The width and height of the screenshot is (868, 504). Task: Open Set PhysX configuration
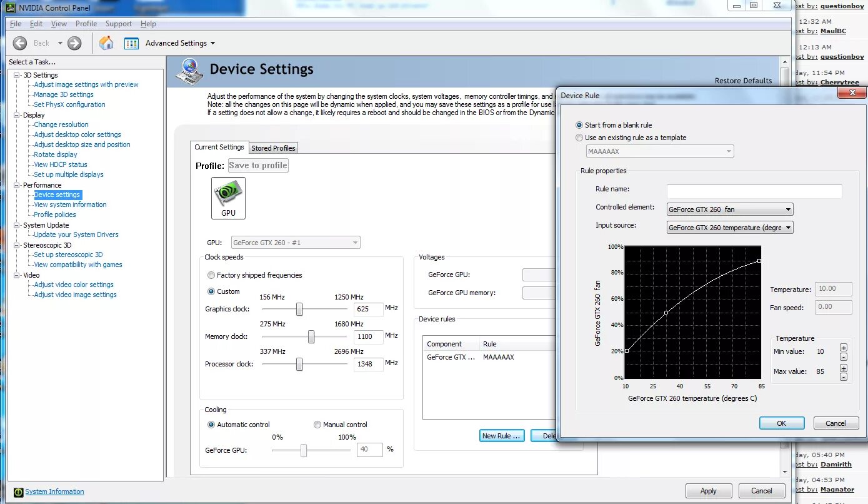coord(69,104)
